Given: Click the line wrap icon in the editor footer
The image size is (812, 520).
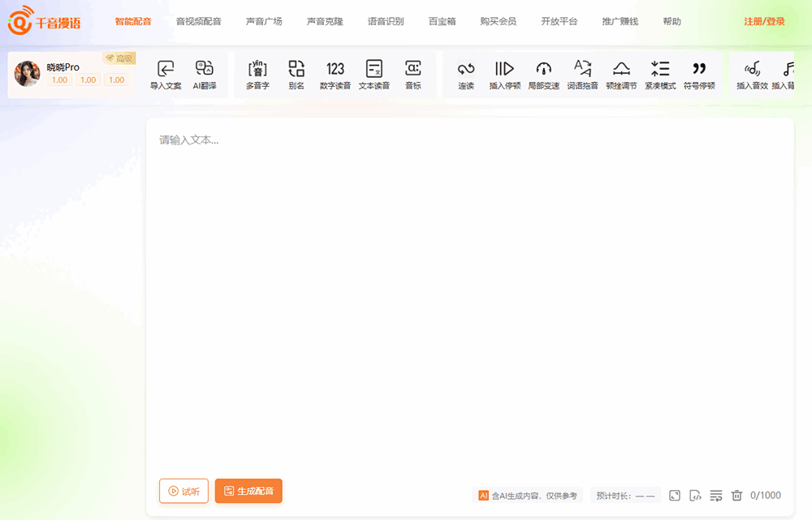Looking at the screenshot, I should [715, 495].
